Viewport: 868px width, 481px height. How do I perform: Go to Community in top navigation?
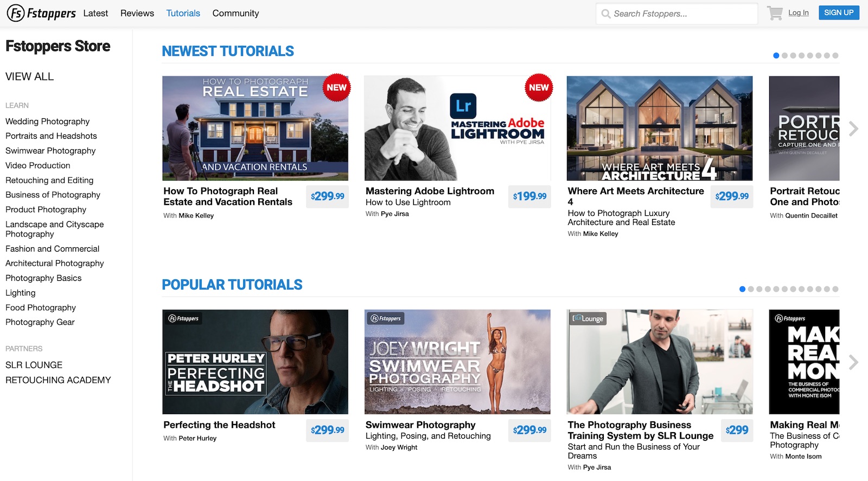tap(235, 13)
